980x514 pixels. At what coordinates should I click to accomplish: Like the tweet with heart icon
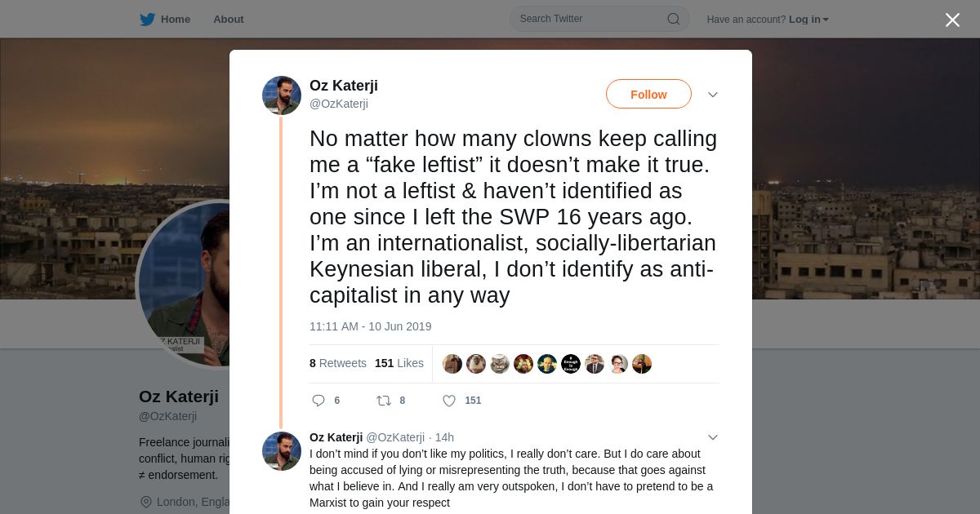449,401
